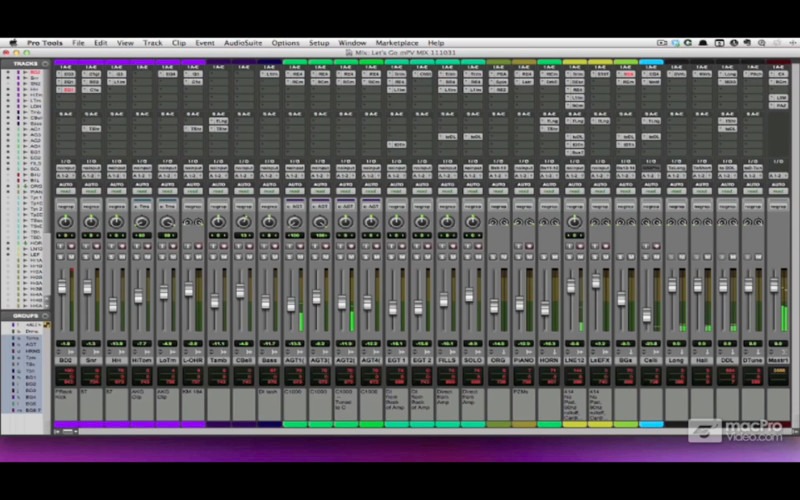Image resolution: width=800 pixels, height=500 pixels.
Task: Open group assignment selector on Tamb channel
Action: coord(218,206)
